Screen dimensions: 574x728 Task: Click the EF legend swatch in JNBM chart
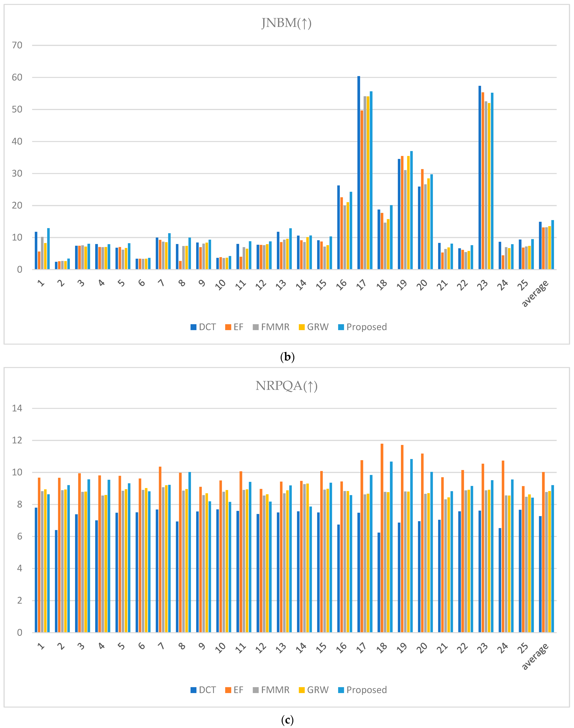pyautogui.click(x=228, y=327)
